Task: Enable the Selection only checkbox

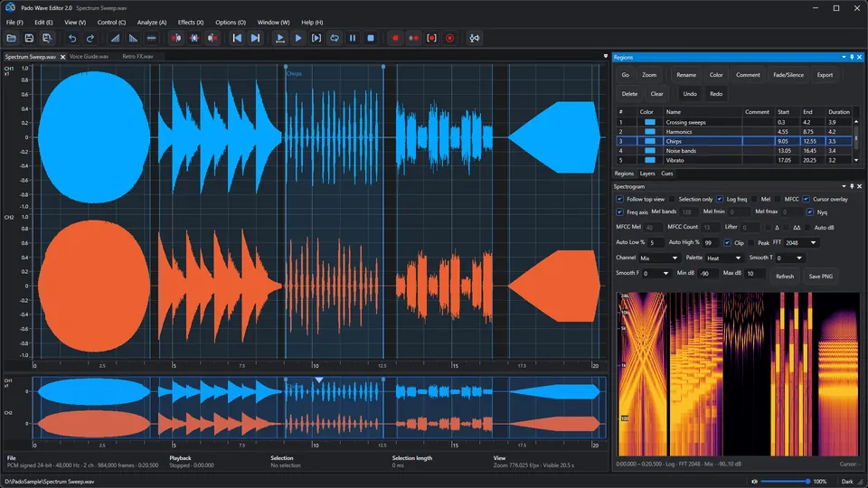Action: tap(672, 199)
